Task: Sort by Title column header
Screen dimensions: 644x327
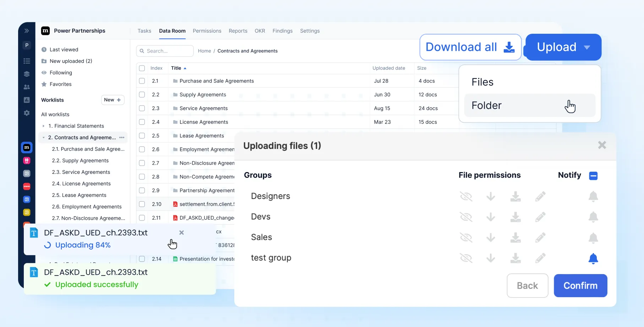Action: tap(179, 68)
